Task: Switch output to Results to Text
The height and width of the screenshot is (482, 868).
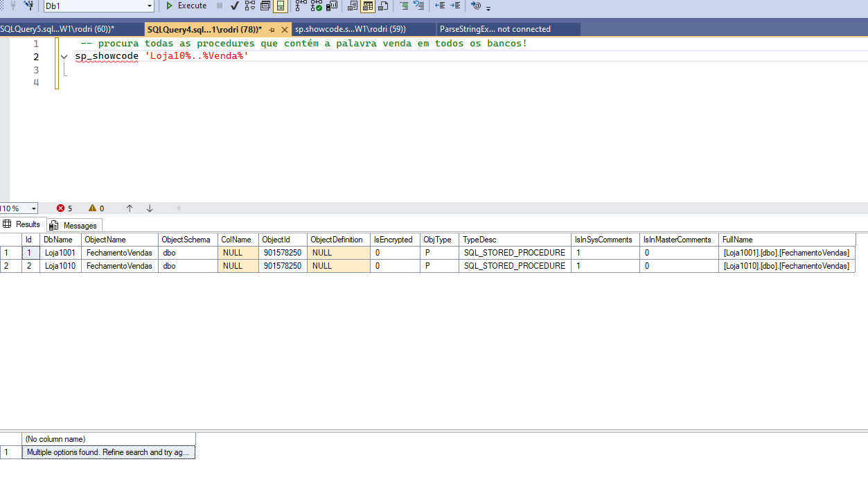Action: click(353, 6)
